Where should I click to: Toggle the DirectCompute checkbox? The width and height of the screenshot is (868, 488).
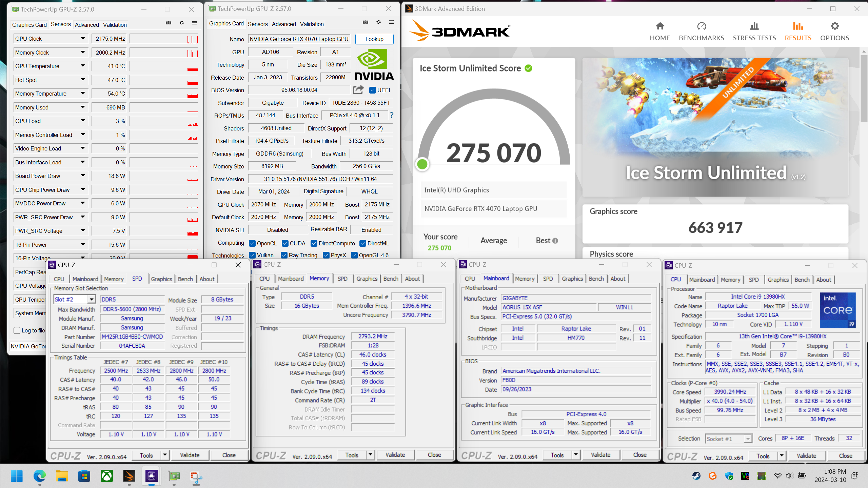click(x=314, y=243)
